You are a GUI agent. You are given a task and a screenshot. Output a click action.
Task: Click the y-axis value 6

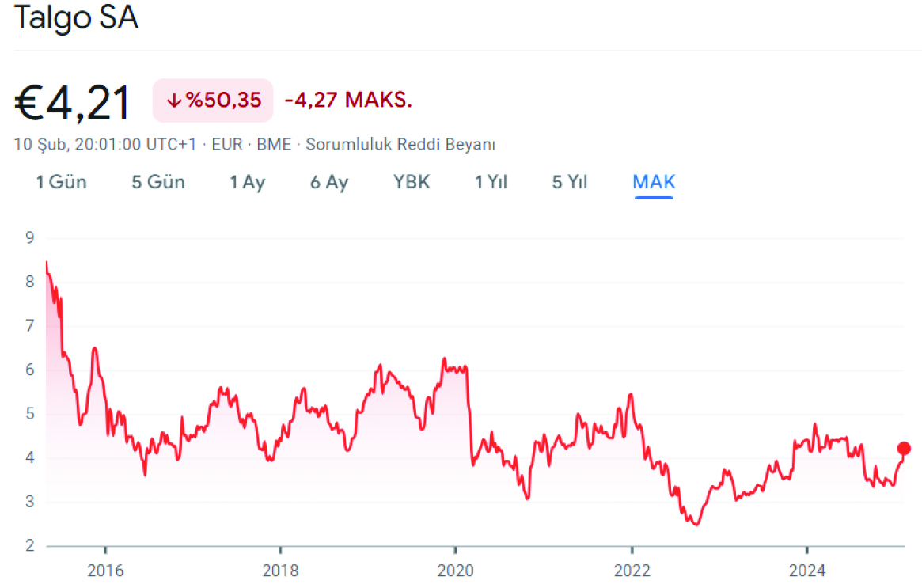coord(30,370)
